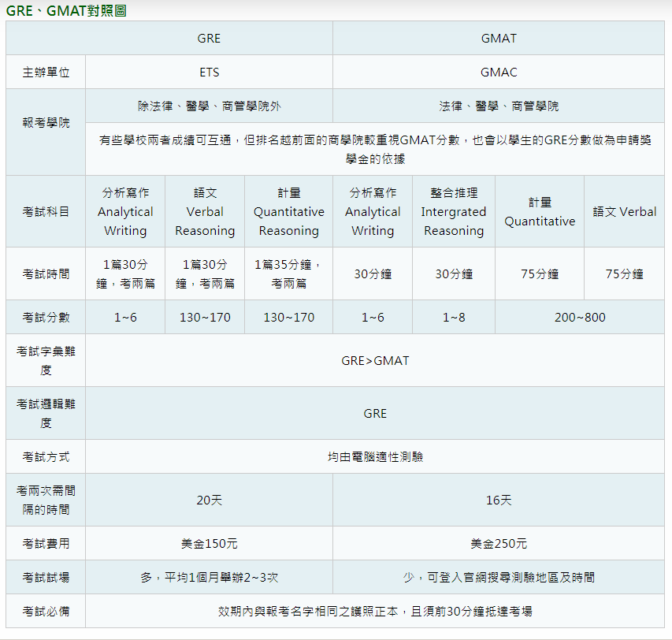The height and width of the screenshot is (640, 672).
Task: Click the "考試邏輯難度" row label
Action: point(46,413)
